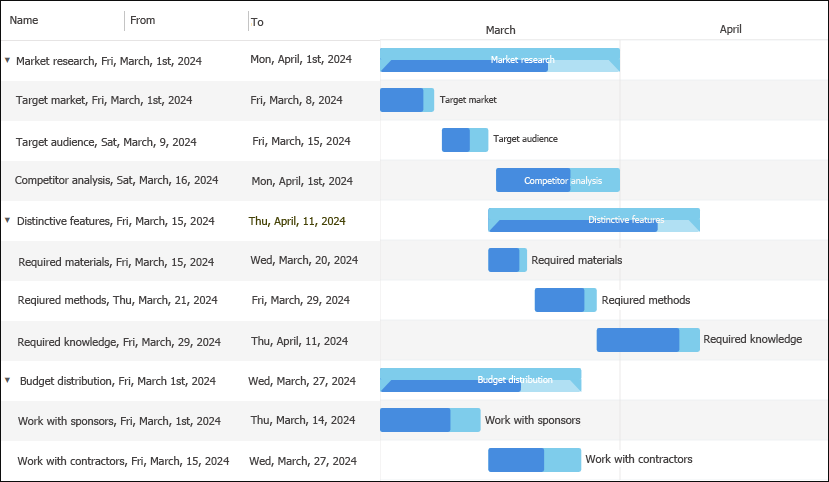Select the Target audience task bar
Screen dimensions: 829x482
[x=464, y=140]
